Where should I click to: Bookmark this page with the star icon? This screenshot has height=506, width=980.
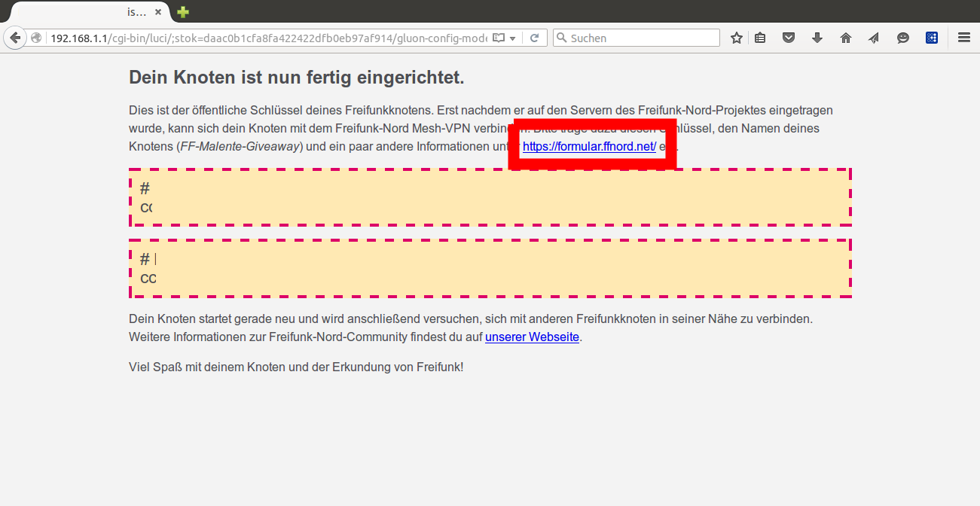pos(736,38)
